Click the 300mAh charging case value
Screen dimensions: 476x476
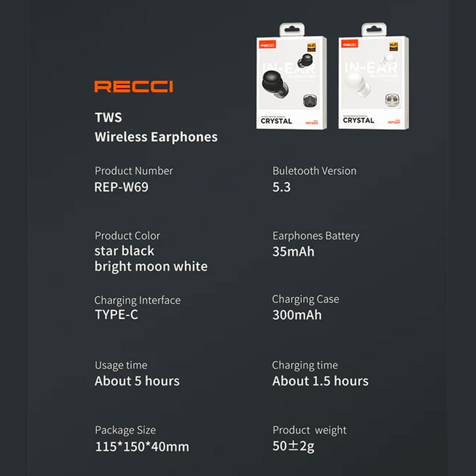point(297,315)
